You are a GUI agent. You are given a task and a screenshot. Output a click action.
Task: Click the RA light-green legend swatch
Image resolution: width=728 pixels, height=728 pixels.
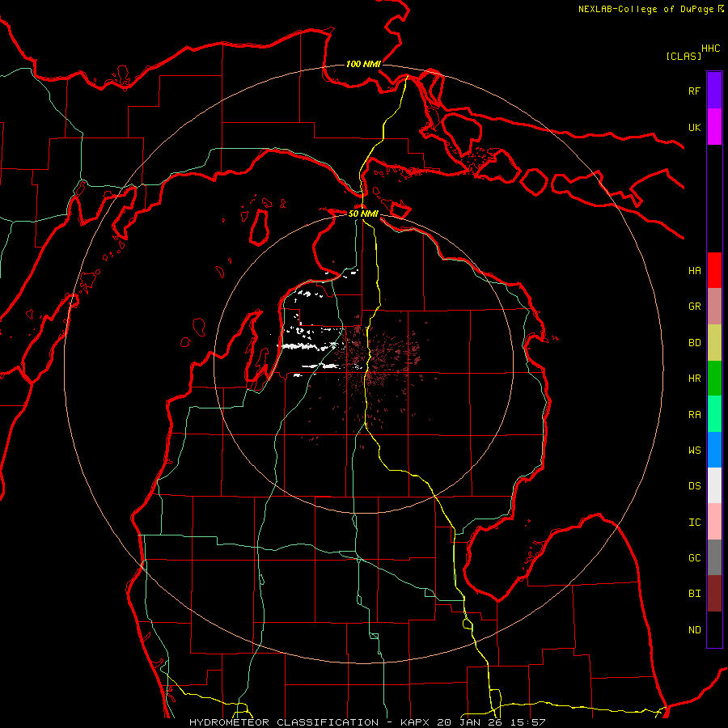(x=714, y=414)
